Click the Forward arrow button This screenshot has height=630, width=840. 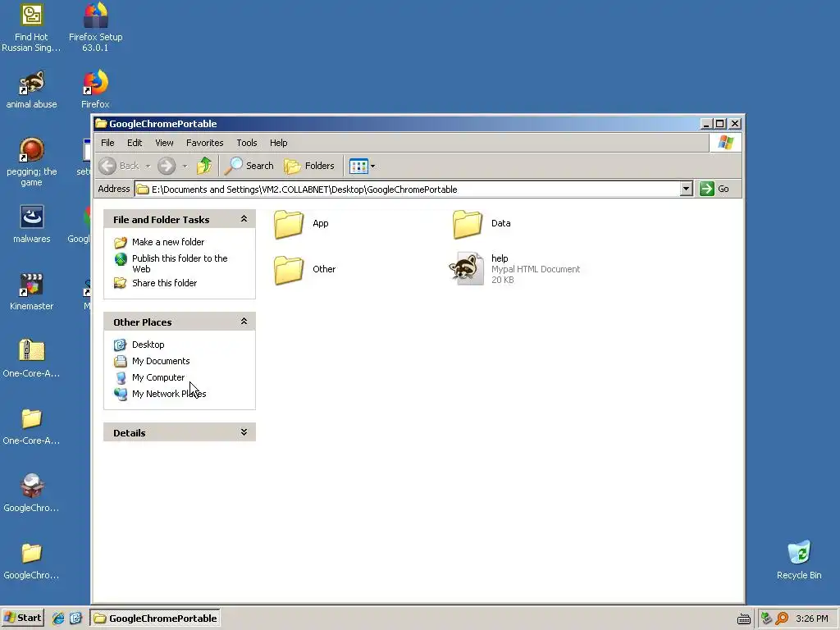pyautogui.click(x=167, y=166)
